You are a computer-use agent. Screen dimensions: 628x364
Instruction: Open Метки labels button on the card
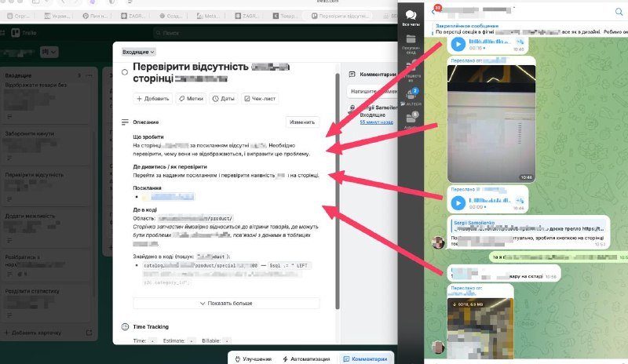(191, 99)
